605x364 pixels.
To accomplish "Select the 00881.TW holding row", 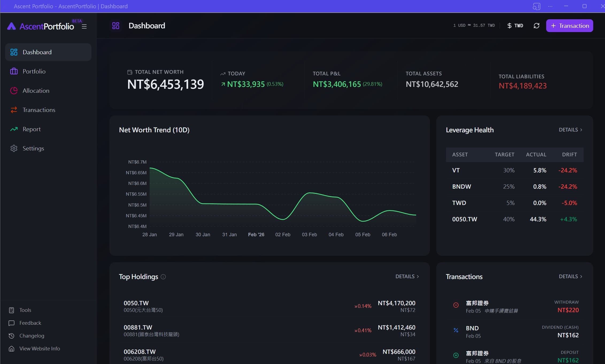I will [269, 331].
